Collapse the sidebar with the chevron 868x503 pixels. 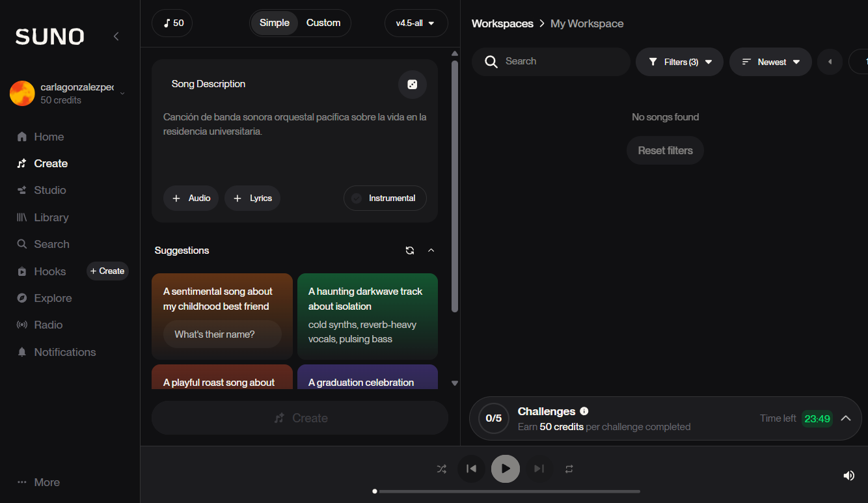pyautogui.click(x=116, y=36)
